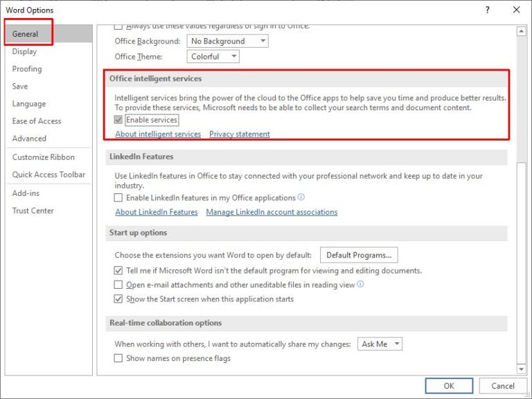Close the Word Options dialog

click(x=516, y=10)
